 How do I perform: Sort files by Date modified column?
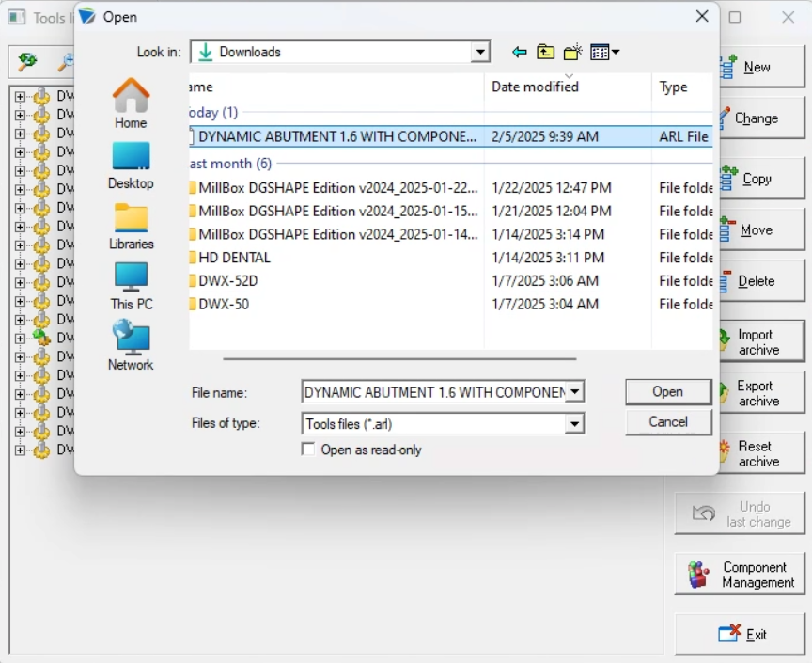pyautogui.click(x=568, y=87)
